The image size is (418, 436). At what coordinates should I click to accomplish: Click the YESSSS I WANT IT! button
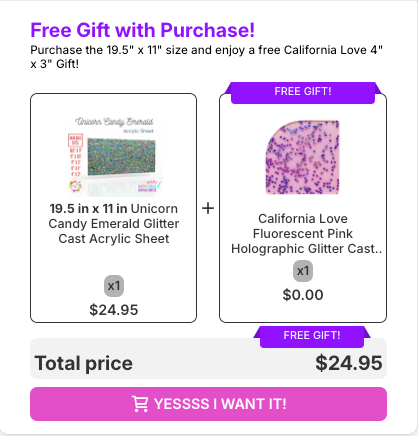pyautogui.click(x=208, y=404)
